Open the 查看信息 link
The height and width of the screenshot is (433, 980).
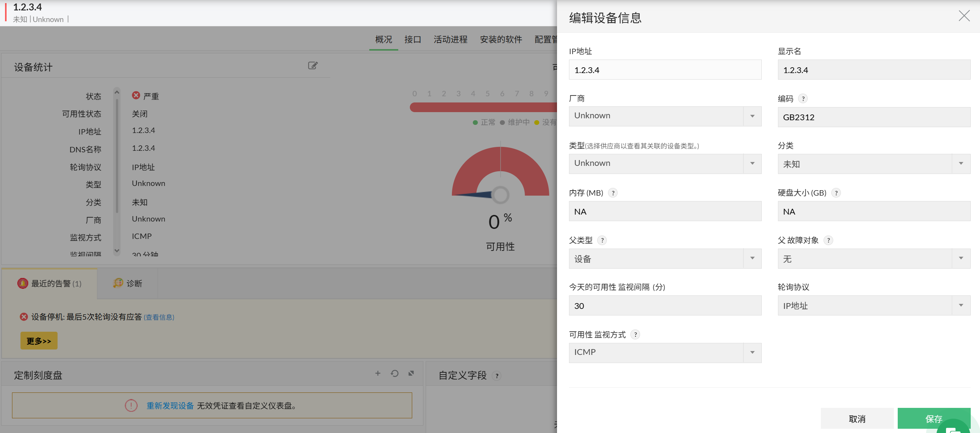(159, 317)
